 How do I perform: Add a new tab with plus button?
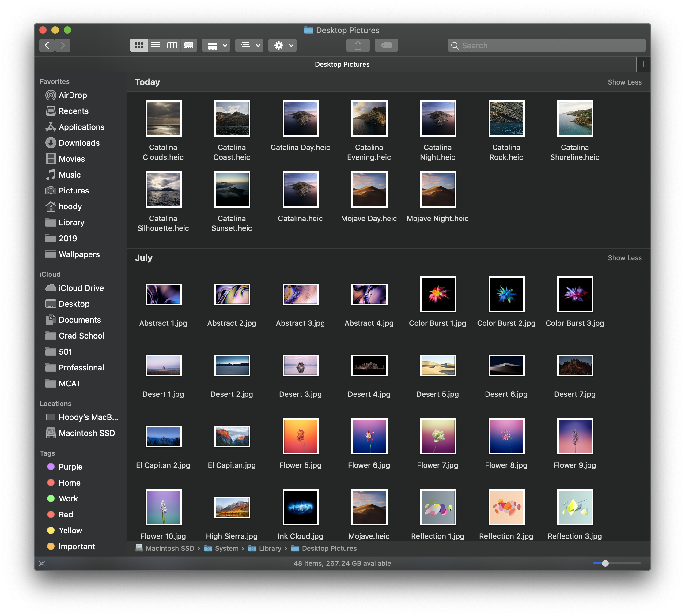point(643,64)
